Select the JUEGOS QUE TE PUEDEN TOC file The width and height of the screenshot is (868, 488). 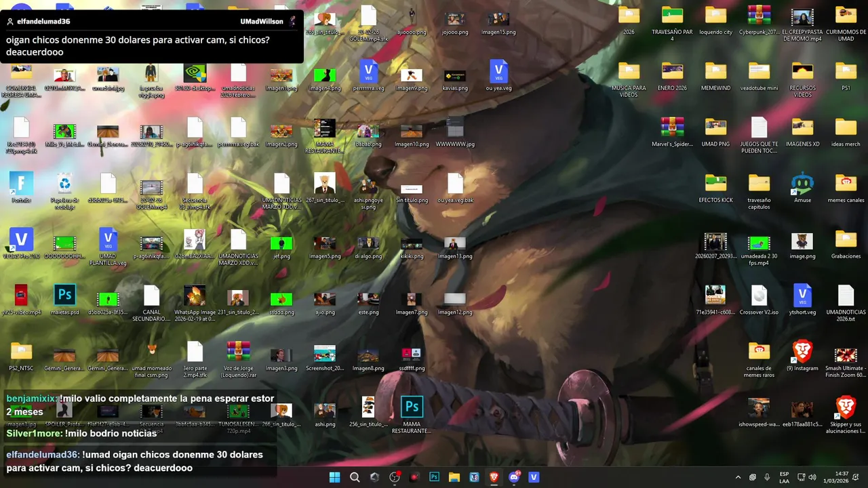[759, 135]
